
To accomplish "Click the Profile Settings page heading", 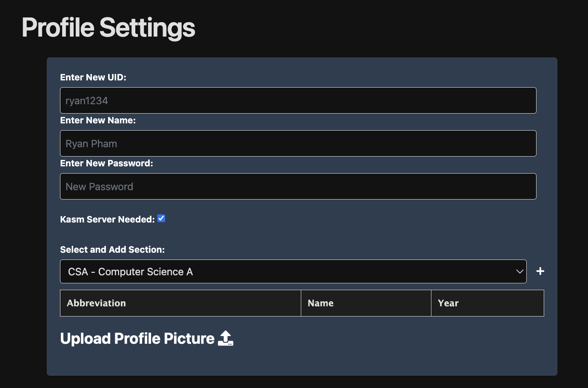I will (108, 28).
